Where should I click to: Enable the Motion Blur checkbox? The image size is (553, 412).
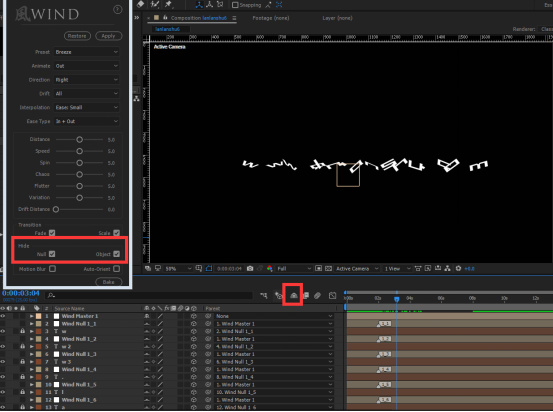tap(53, 269)
